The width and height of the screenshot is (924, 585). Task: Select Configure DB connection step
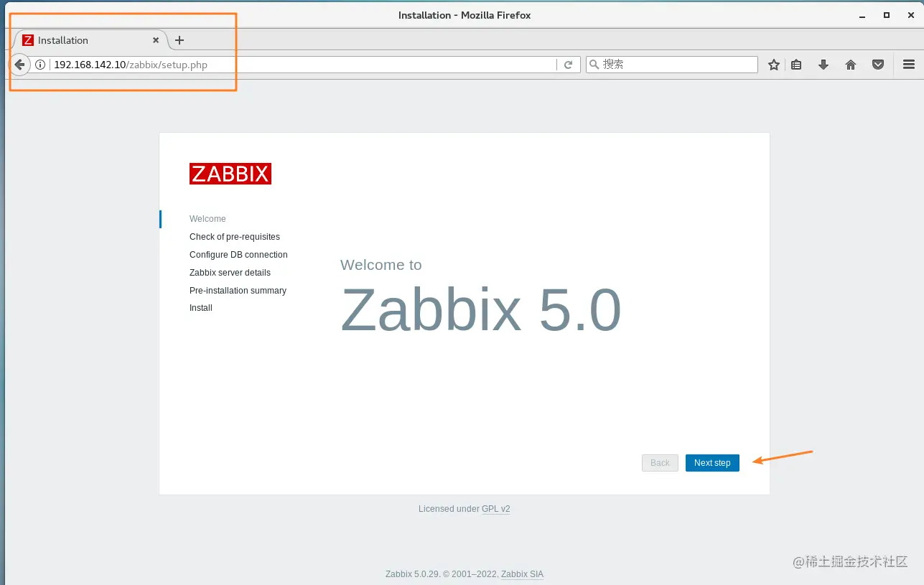[x=238, y=255]
